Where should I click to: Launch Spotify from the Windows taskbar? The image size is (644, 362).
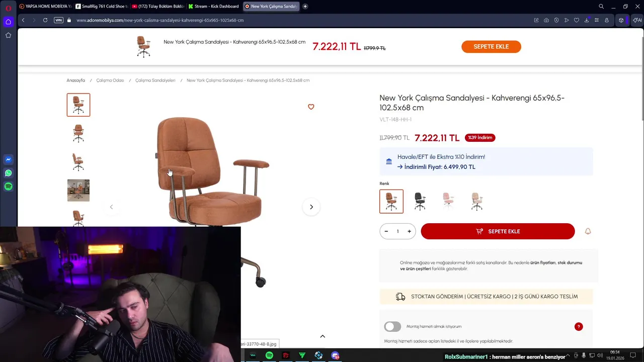[x=269, y=355]
